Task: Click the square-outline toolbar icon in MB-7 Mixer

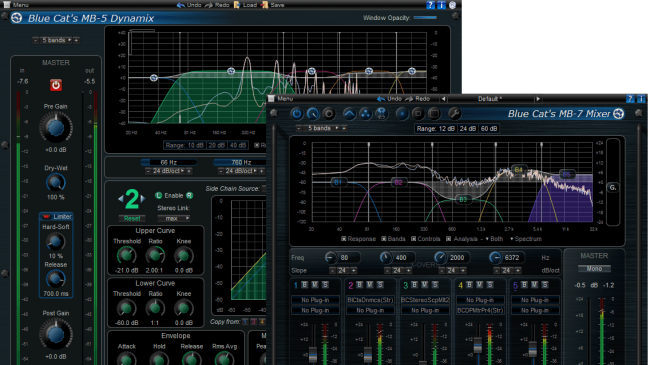Action: 418,113
